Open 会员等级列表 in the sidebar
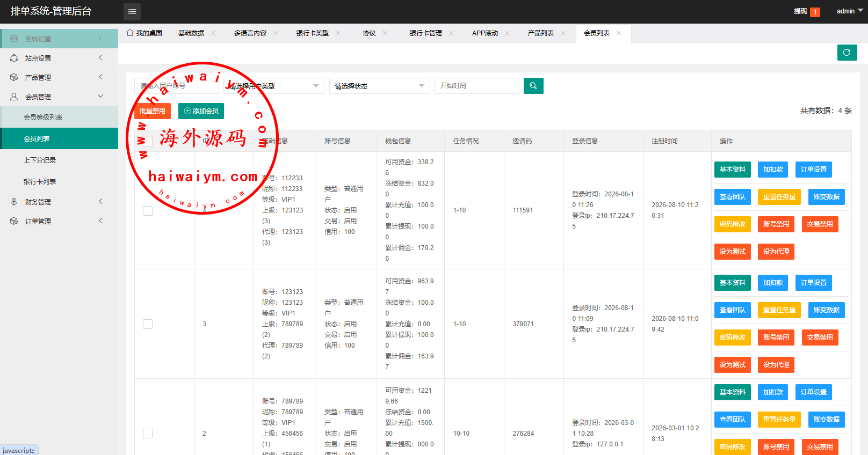Screen dimensions: 868x455 [x=59, y=117]
